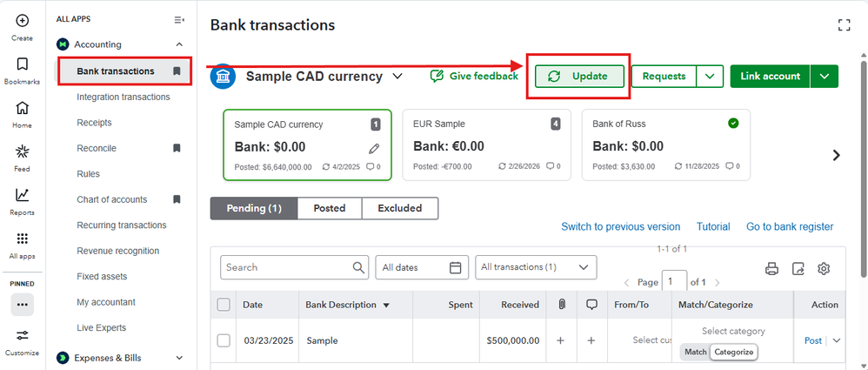Screen dimensions: 868x370
Task: Click the Update button
Action: (579, 77)
